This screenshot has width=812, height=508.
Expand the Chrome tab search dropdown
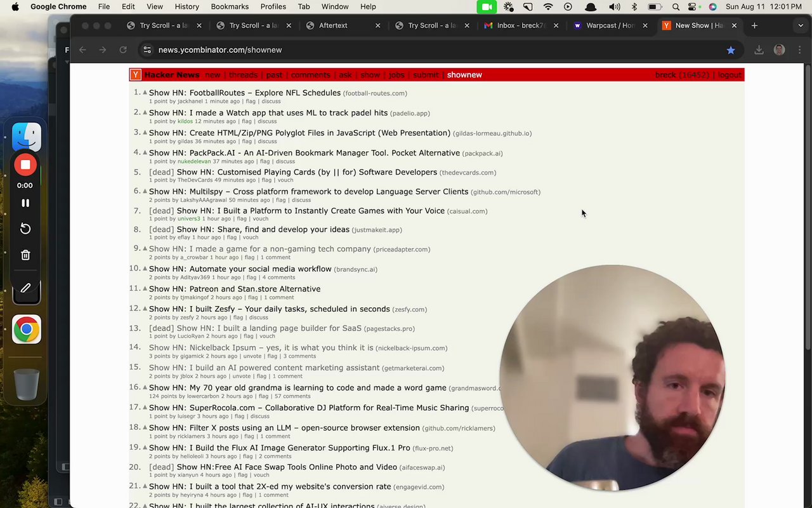point(801,25)
